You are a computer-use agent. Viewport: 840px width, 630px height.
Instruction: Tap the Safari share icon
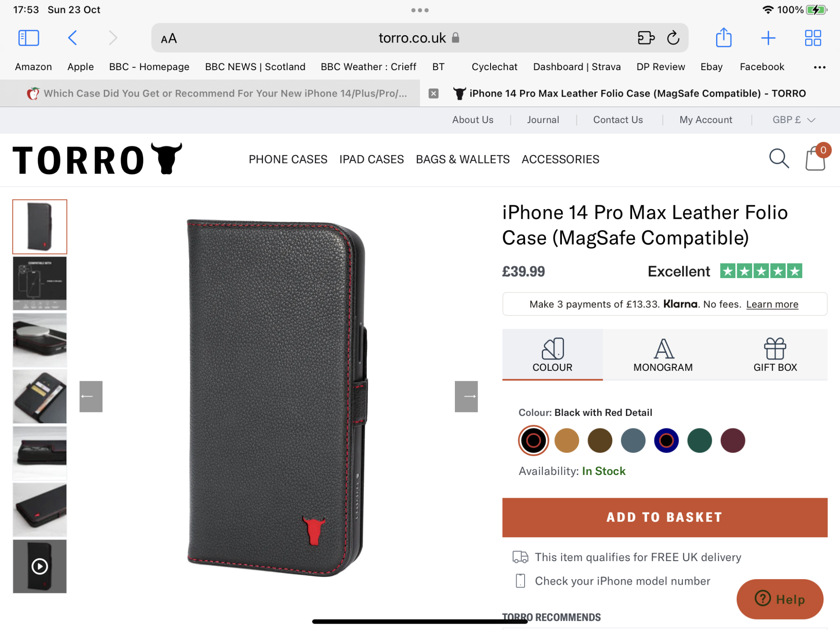(x=723, y=37)
